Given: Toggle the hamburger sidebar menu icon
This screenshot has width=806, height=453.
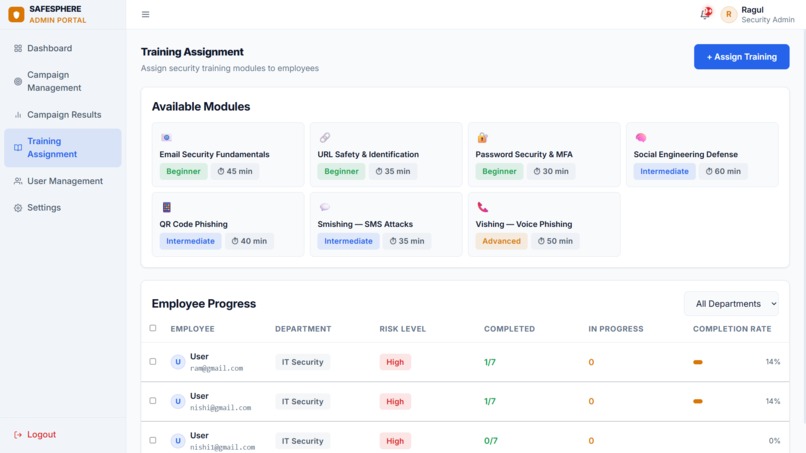Looking at the screenshot, I should pyautogui.click(x=145, y=14).
